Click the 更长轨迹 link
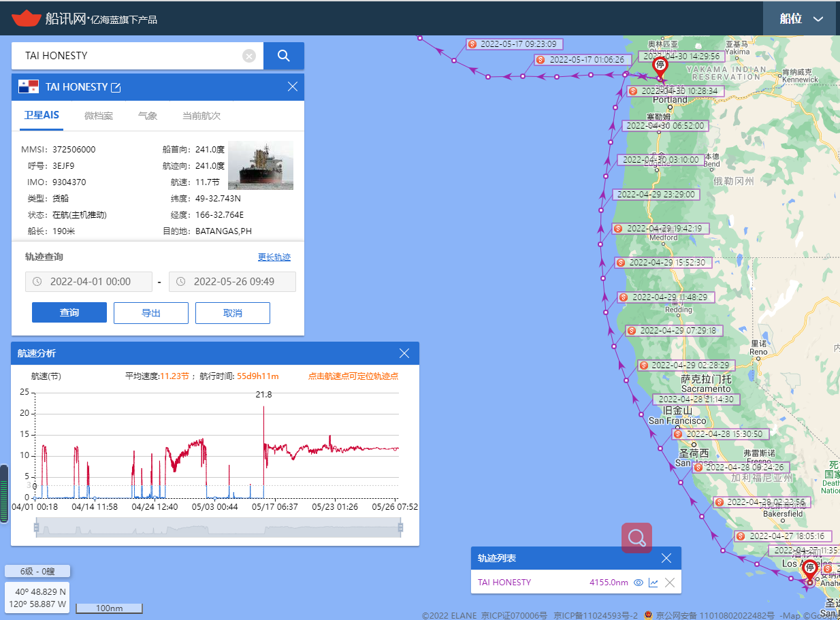Viewport: 840px width, 620px height. click(x=274, y=257)
